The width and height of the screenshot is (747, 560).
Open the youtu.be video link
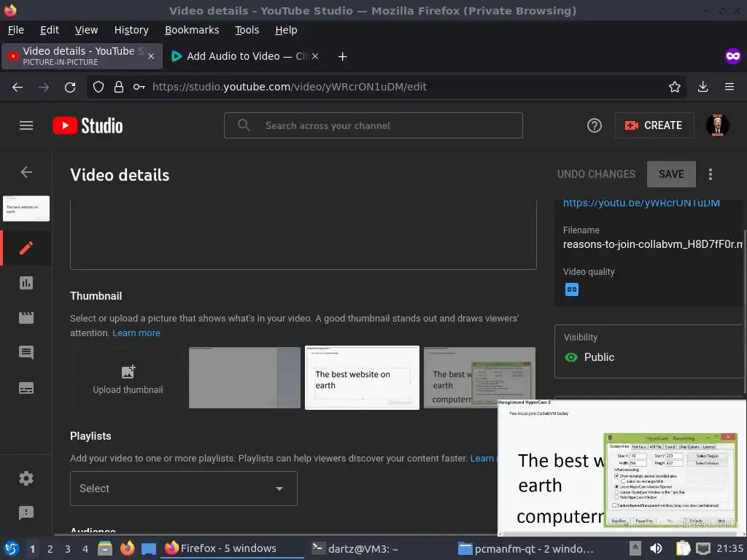pyautogui.click(x=641, y=203)
